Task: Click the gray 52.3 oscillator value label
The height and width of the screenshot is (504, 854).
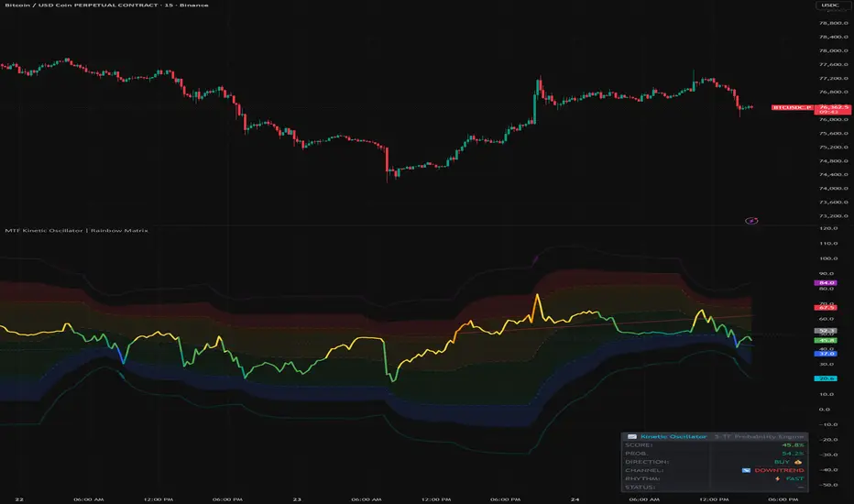Action: (826, 331)
